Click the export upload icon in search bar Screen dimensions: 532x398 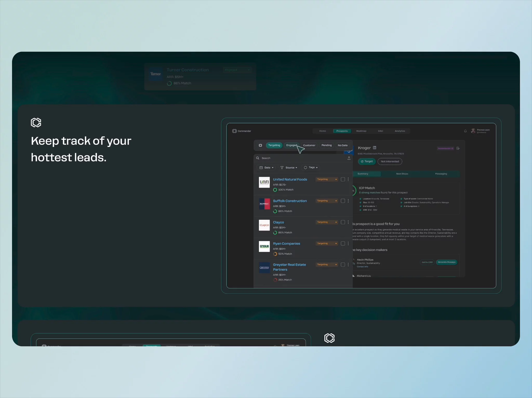(x=349, y=158)
